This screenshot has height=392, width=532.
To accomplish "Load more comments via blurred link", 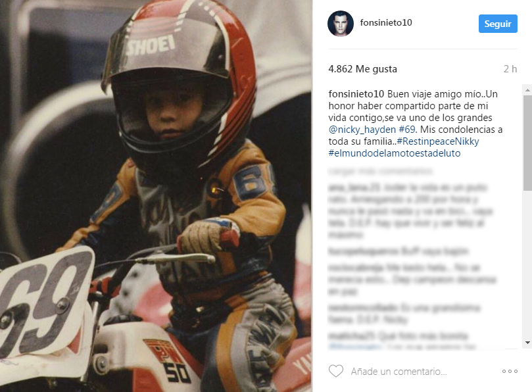I will (x=380, y=172).
